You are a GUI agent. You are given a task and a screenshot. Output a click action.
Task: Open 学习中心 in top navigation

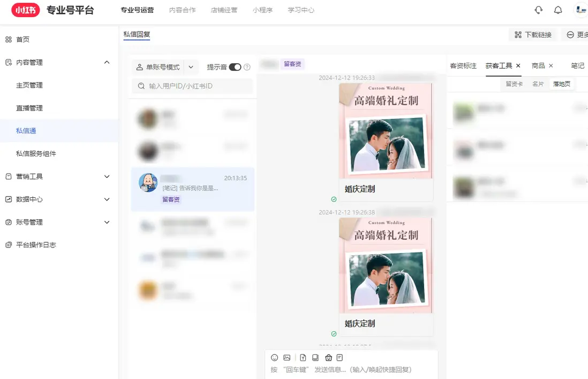pos(301,10)
